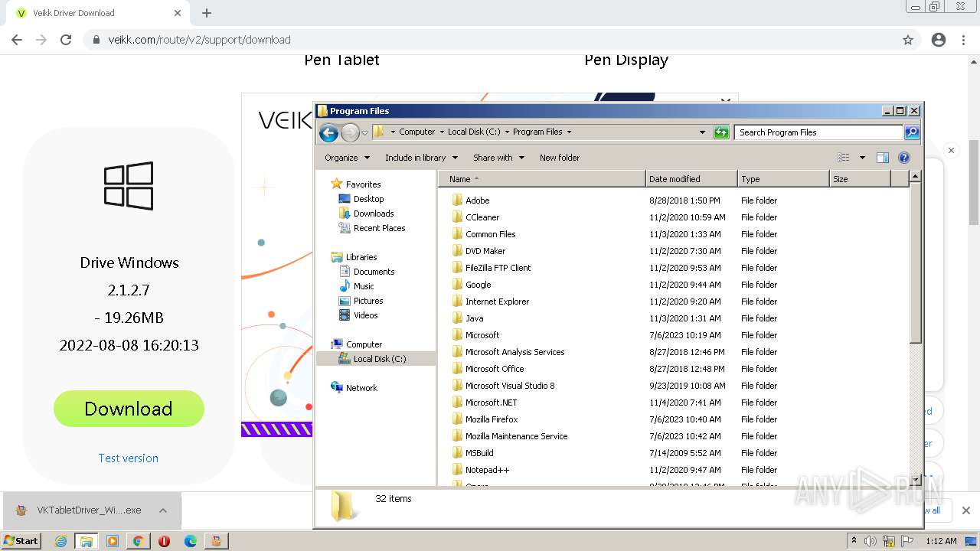Open the Share with dropdown
Image resolution: width=980 pixels, height=551 pixels.
(498, 158)
